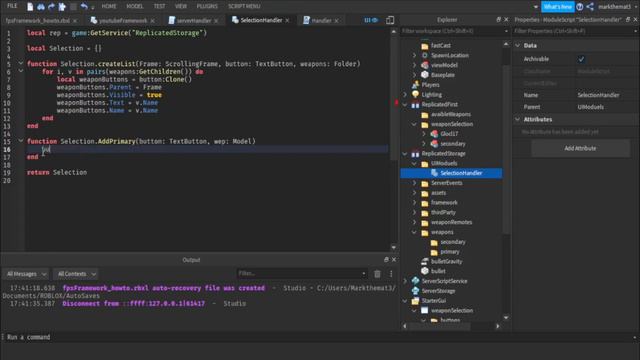The height and width of the screenshot is (360, 640).
Task: Click the Add Attribute button
Action: coord(580,148)
